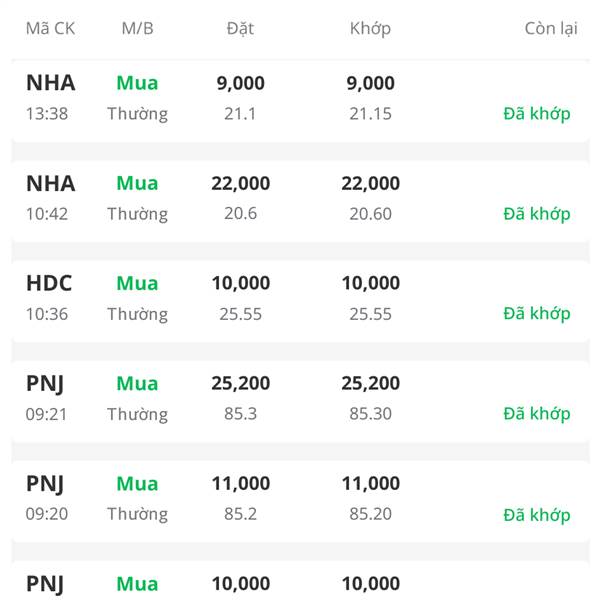Open the NHA order placed at 13:38
Image resolution: width=600 pixels, height=600 pixels.
pyautogui.click(x=300, y=101)
